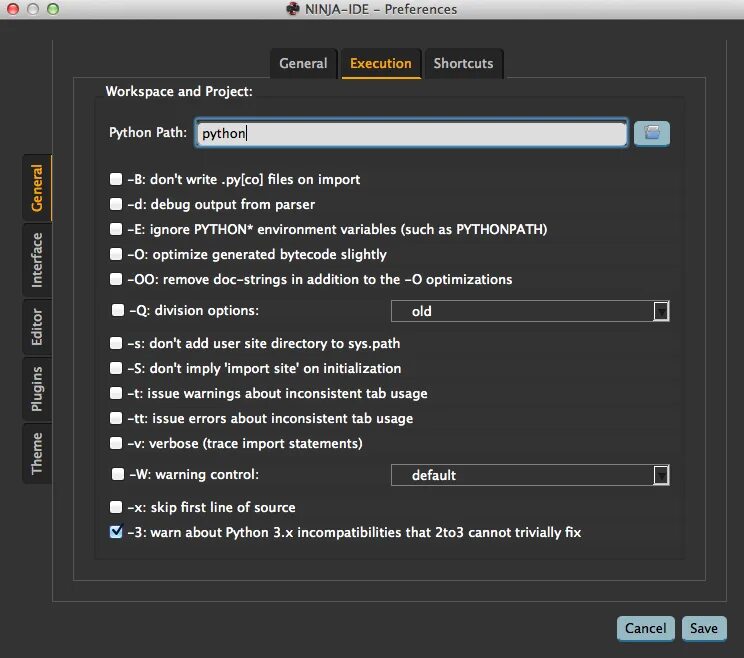Open the Editor side tab
Viewport: 744px width, 658px height.
[37, 327]
